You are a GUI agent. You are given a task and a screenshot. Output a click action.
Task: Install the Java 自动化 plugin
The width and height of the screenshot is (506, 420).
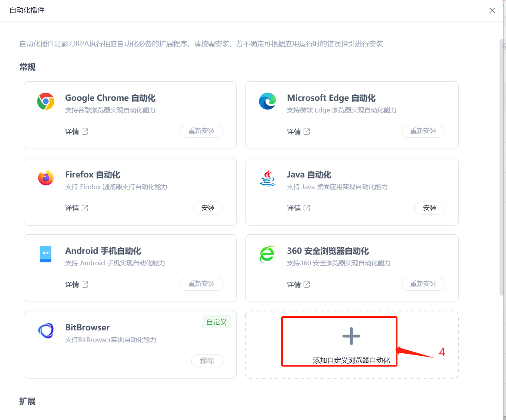(429, 208)
